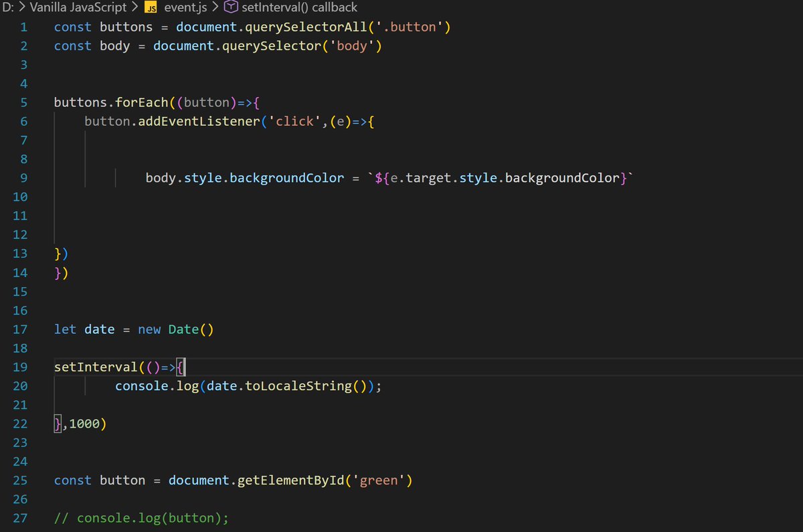This screenshot has width=803, height=532.
Task: Click line number 5 in gutter
Action: [x=24, y=103]
